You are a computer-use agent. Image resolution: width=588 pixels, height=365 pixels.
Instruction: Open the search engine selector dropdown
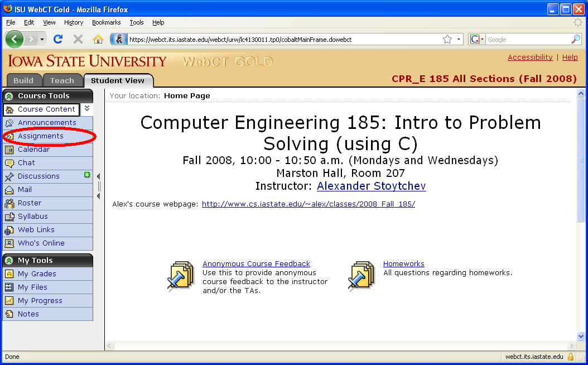tap(478, 39)
